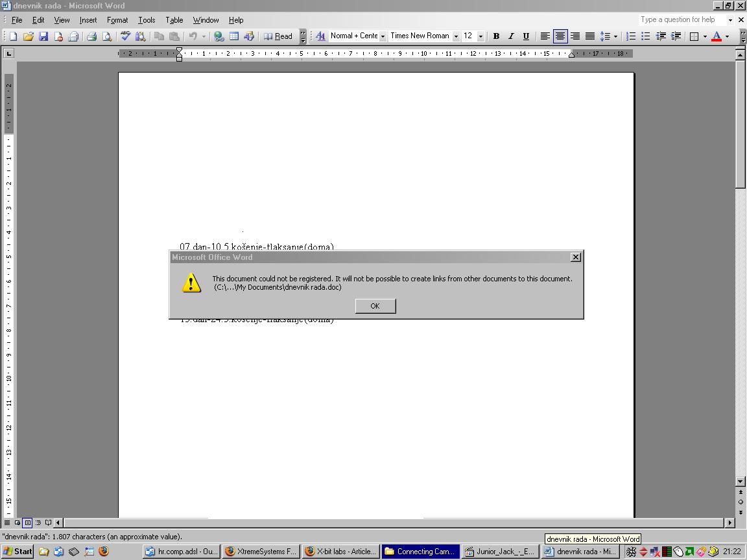This screenshot has height=560, width=747.
Task: Apply bulleted list formatting
Action: click(x=646, y=36)
